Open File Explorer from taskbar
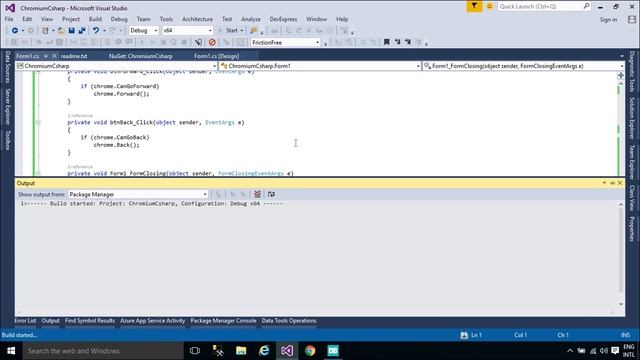 241,351
